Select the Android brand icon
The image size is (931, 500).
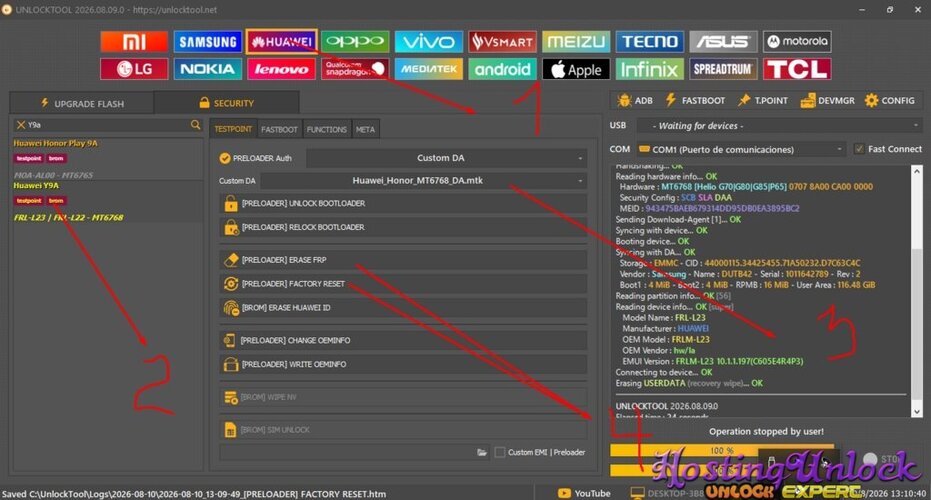pyautogui.click(x=502, y=69)
